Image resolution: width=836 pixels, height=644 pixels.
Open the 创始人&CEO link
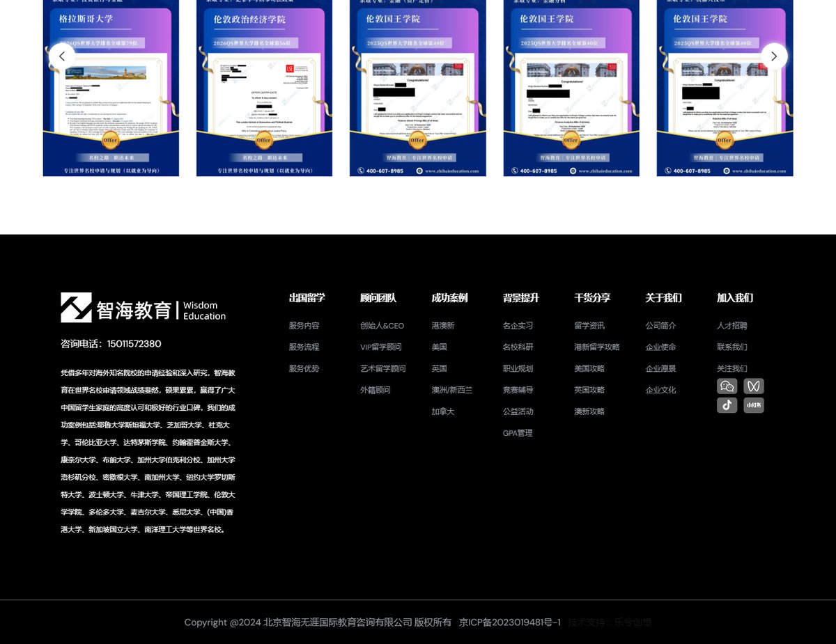(x=382, y=326)
